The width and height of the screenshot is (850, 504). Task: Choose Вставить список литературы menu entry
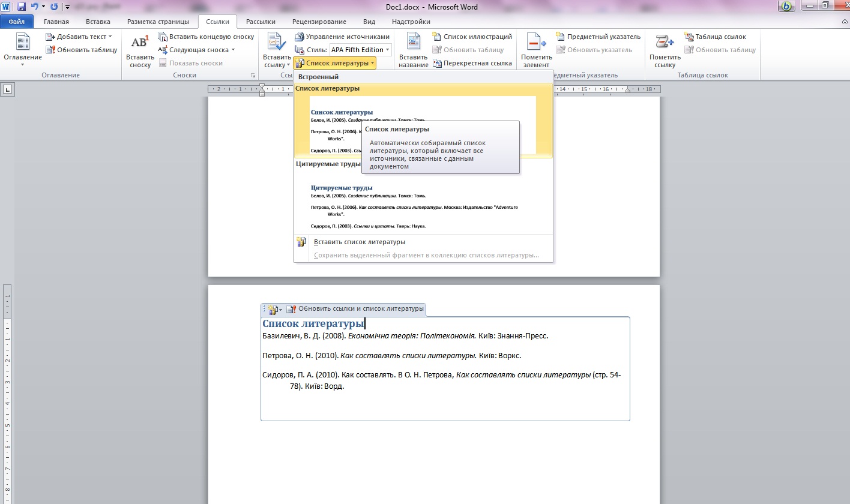coord(359,242)
